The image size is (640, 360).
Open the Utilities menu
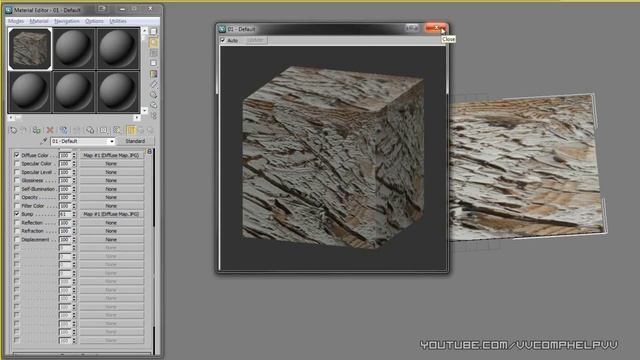tap(118, 21)
